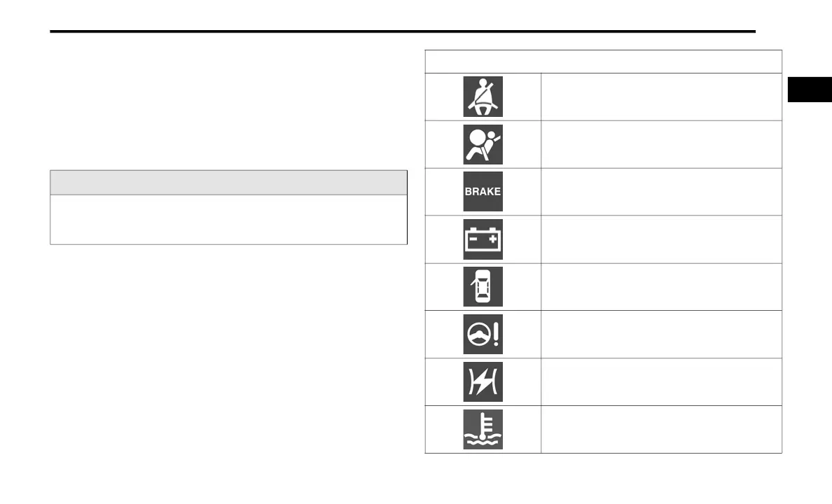Click the door open warning icon
The height and width of the screenshot is (504, 832).
coord(483,286)
